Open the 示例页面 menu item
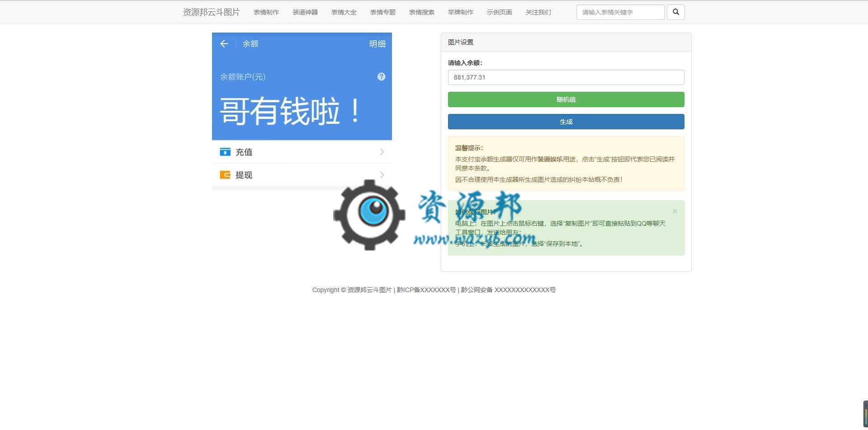This screenshot has height=430, width=868. coord(500,12)
